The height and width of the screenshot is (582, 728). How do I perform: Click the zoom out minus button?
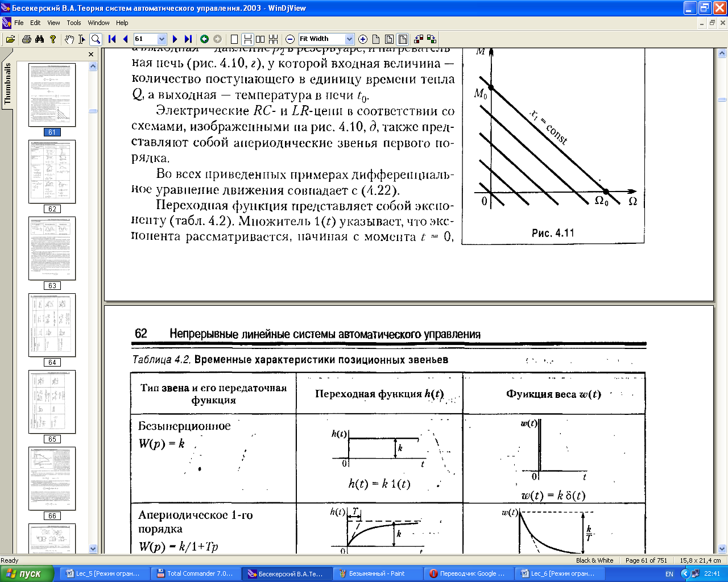pos(290,39)
